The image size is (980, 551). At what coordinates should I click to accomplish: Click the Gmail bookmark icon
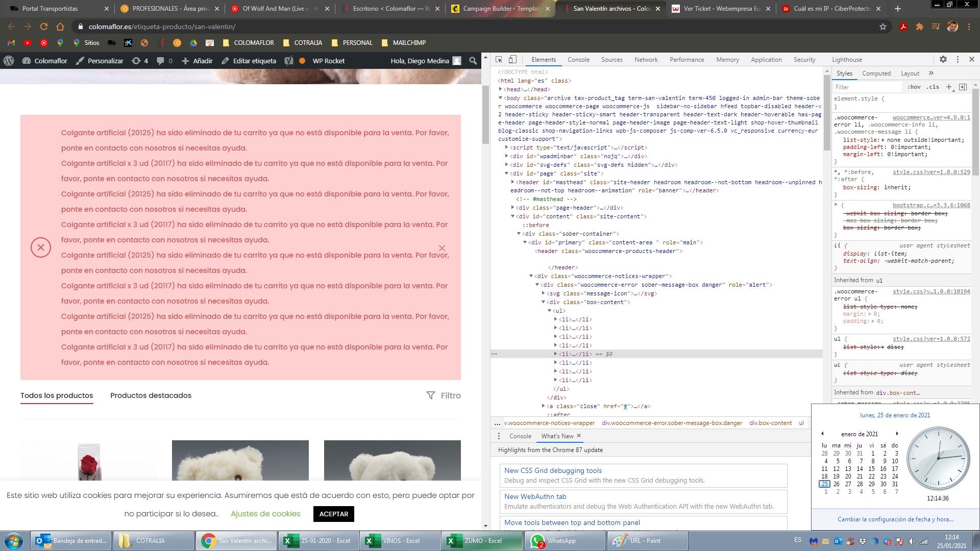[x=11, y=43]
